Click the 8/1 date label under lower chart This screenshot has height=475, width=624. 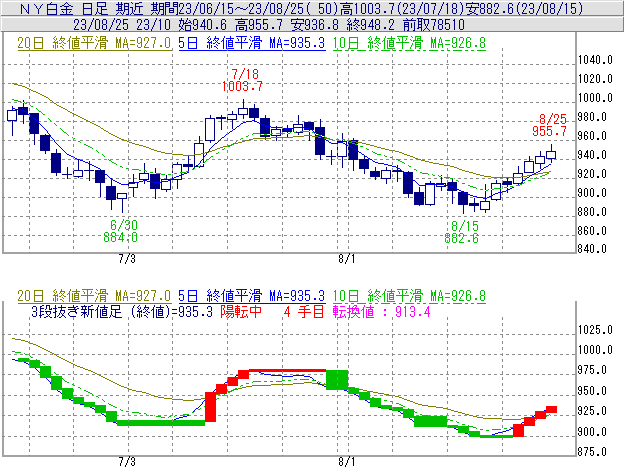[347, 462]
